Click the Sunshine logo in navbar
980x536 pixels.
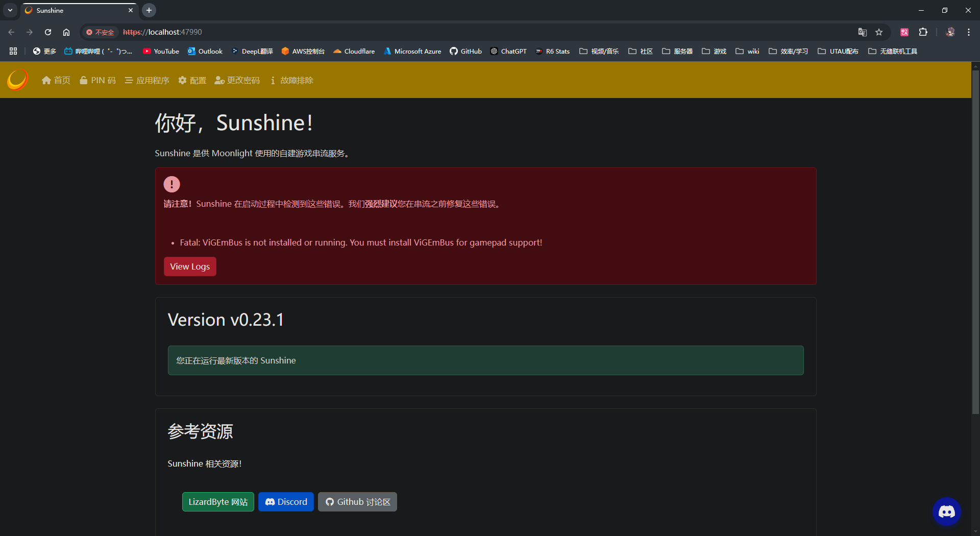pyautogui.click(x=17, y=80)
